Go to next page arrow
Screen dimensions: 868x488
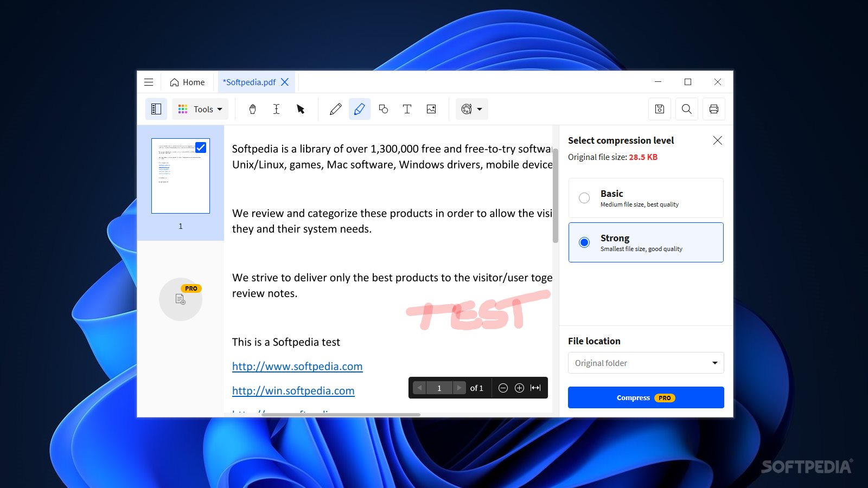click(x=459, y=388)
